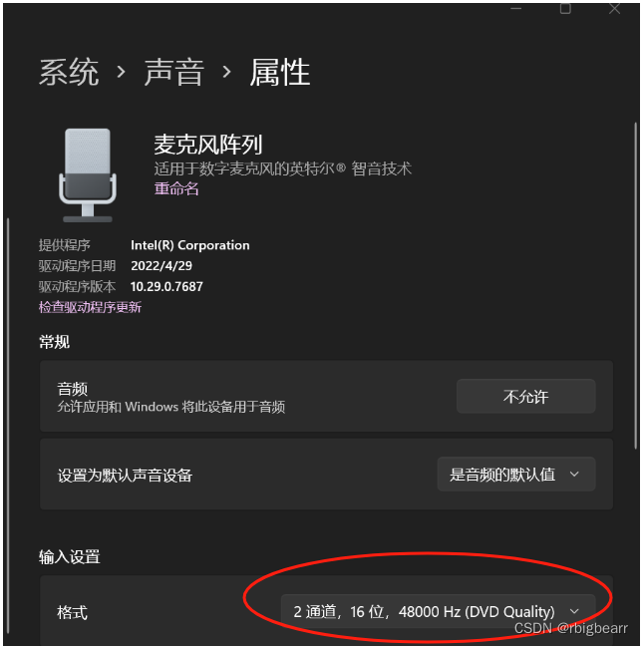Click the right vertical scrollbar
644x646 pixels.
[x=636, y=285]
